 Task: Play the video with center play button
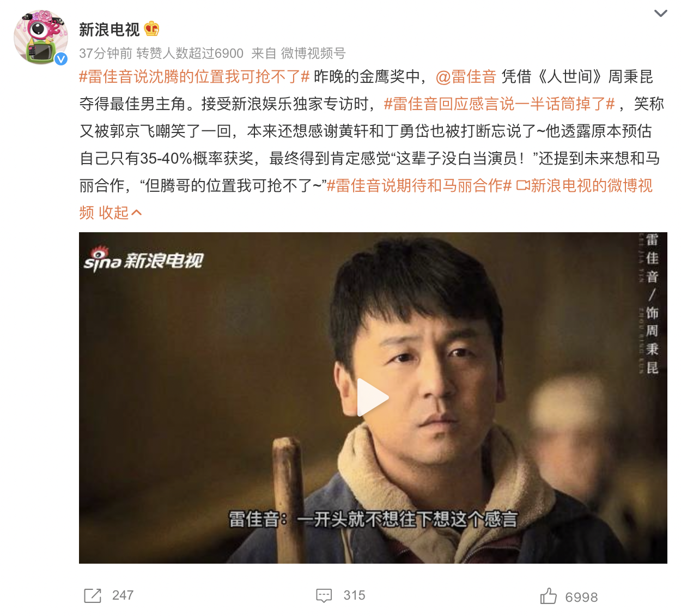[373, 397]
